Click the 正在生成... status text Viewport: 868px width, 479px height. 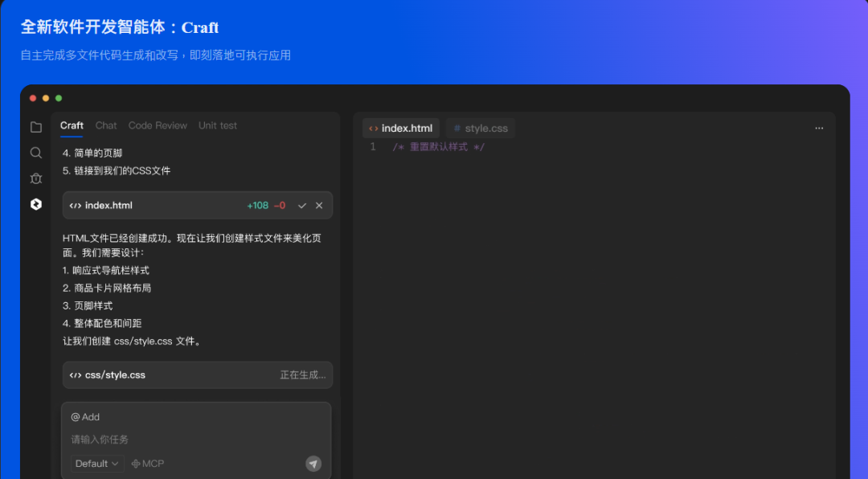pos(303,375)
